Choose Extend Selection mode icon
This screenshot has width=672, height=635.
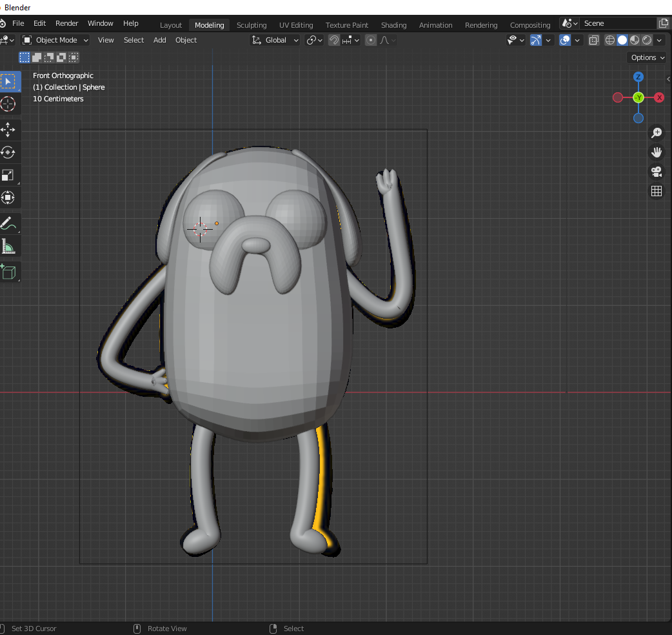[x=37, y=57]
